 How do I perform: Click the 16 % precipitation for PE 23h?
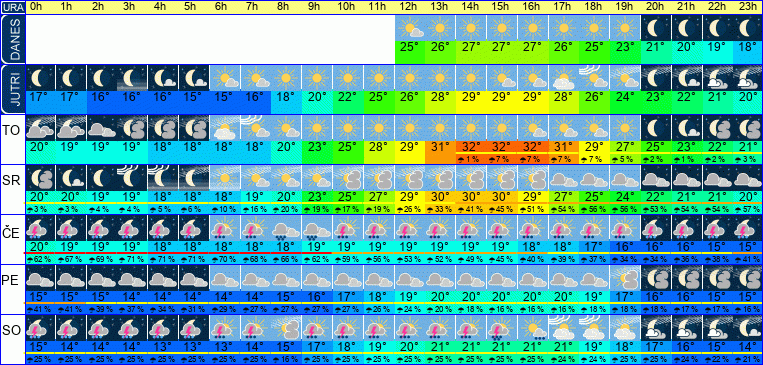tap(748, 309)
